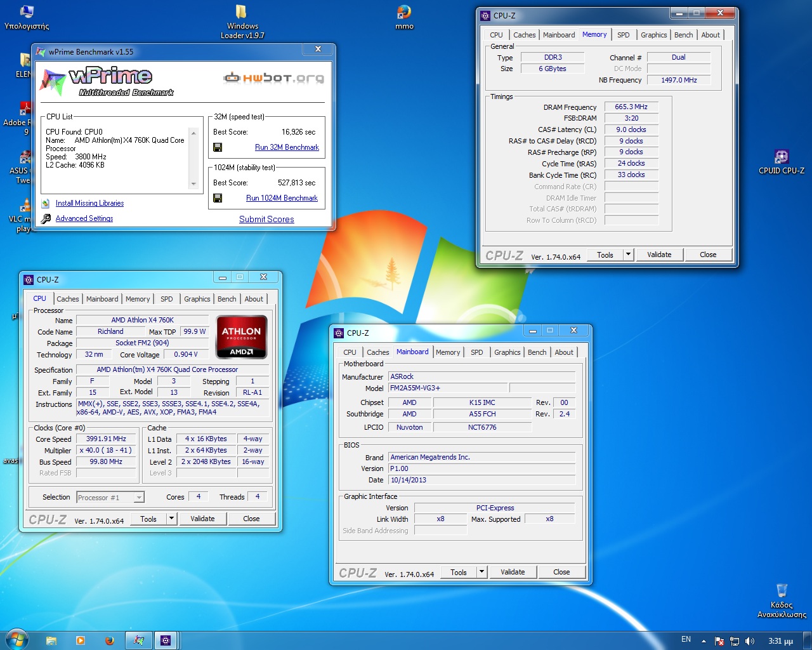Screen dimensions: 812x650
Task: Click BIOS date value 10/14/2013
Action: point(481,480)
